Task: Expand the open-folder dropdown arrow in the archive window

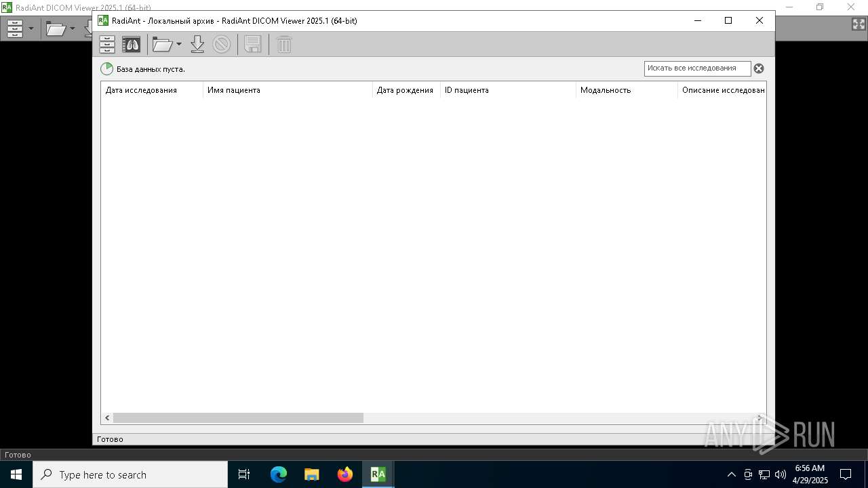Action: coord(179,45)
